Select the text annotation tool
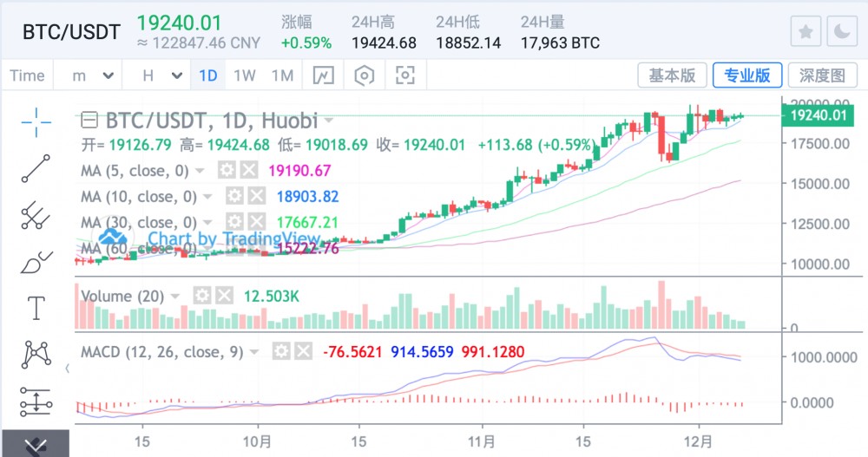868x457 pixels. coord(36,308)
